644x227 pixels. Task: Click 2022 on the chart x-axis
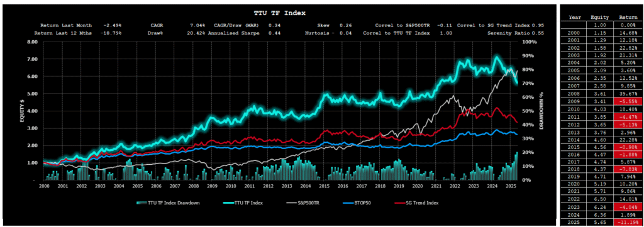point(455,186)
